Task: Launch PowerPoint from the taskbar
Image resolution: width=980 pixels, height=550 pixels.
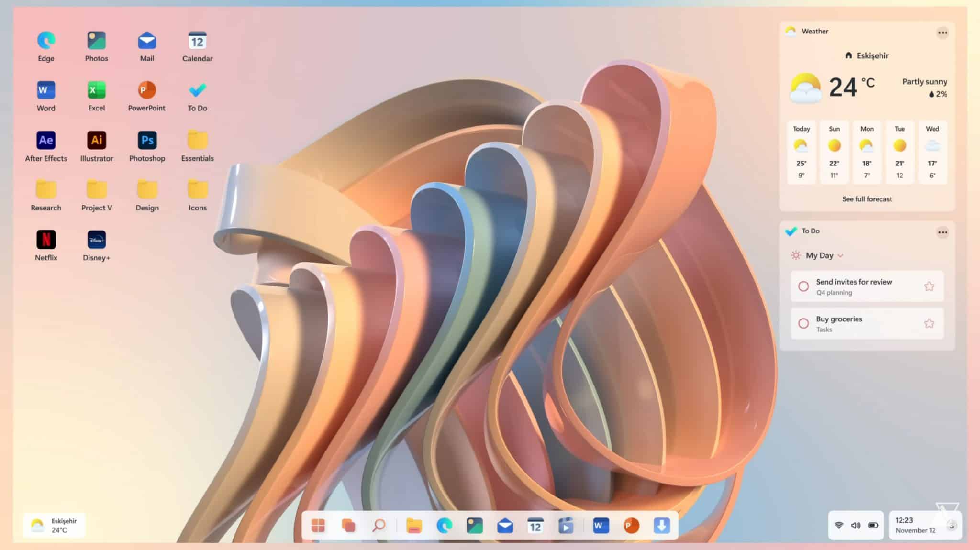Action: click(631, 526)
